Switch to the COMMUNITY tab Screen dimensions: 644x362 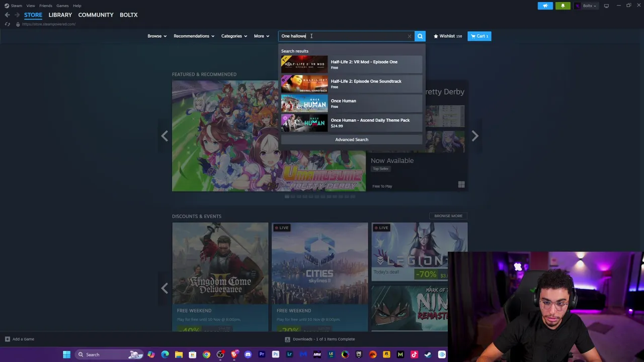tap(96, 15)
